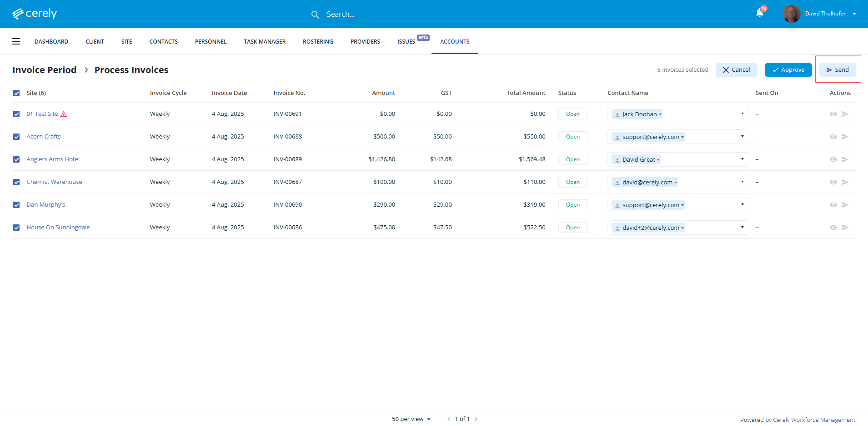Image resolution: width=868 pixels, height=426 pixels.
Task: Expand contact dropdown for Jack Doohan
Action: click(742, 114)
